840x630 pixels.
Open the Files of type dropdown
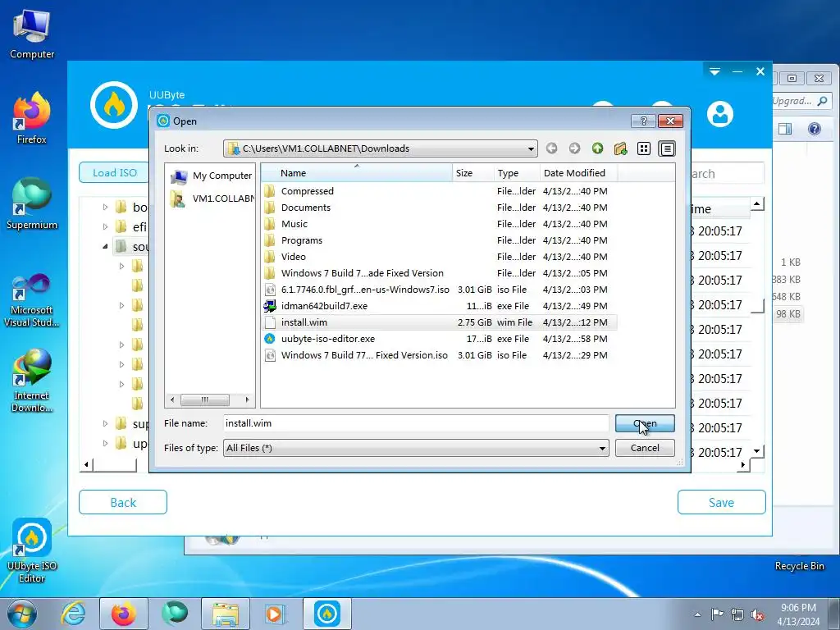click(x=602, y=448)
